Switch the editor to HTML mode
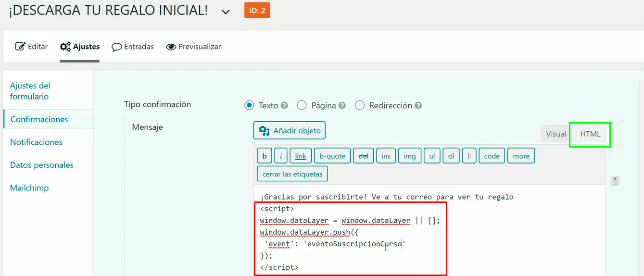 tap(590, 134)
